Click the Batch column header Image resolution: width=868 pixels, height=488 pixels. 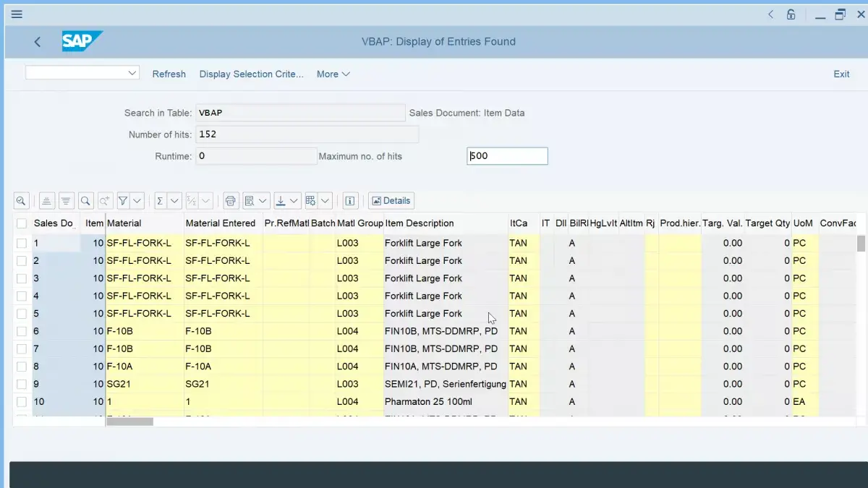[x=323, y=223]
